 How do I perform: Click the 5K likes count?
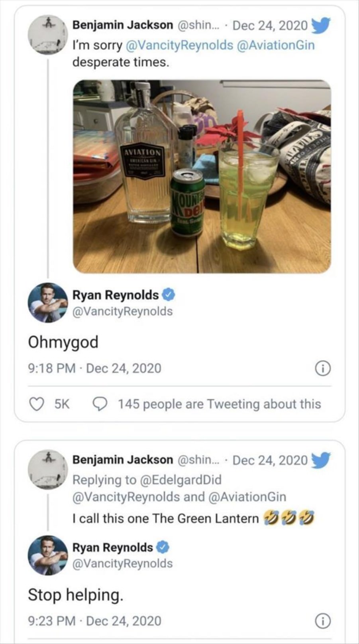tap(62, 404)
